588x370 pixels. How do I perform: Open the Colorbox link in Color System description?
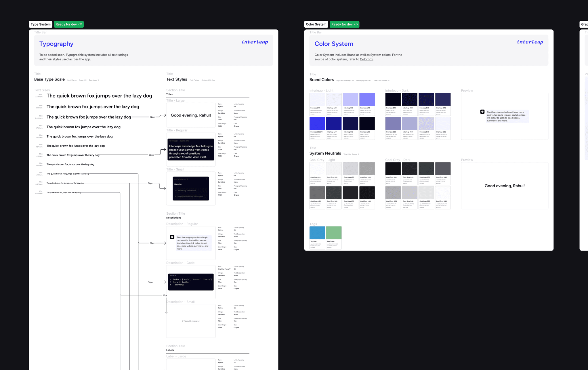(x=366, y=59)
